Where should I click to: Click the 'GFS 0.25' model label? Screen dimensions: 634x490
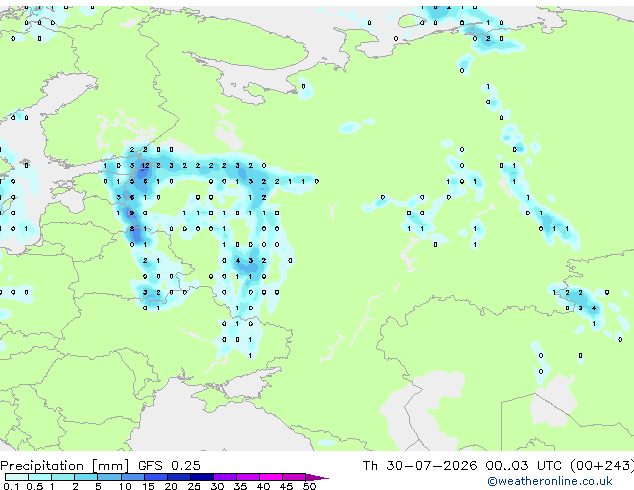point(169,466)
